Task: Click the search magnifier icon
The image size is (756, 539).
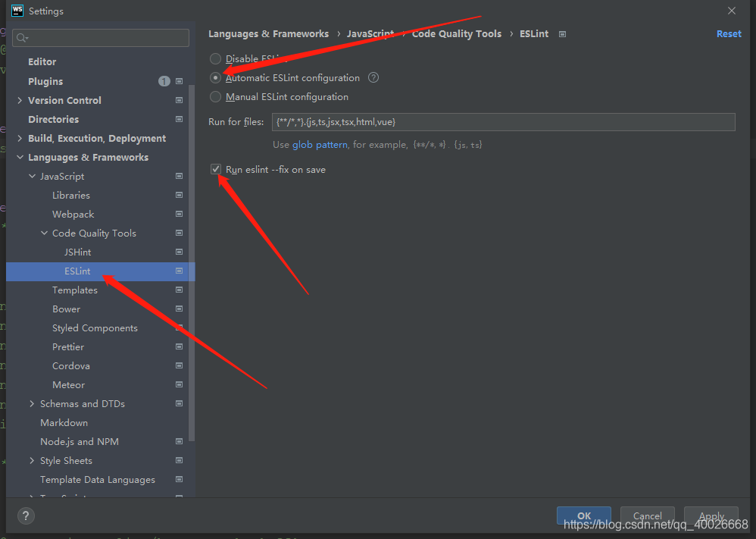Action: (x=22, y=38)
